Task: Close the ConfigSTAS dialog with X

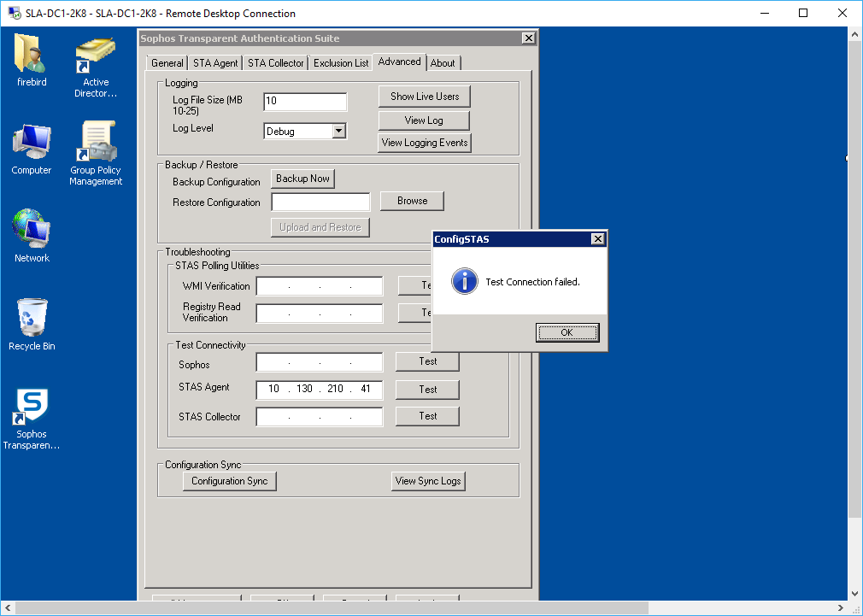Action: 598,238
